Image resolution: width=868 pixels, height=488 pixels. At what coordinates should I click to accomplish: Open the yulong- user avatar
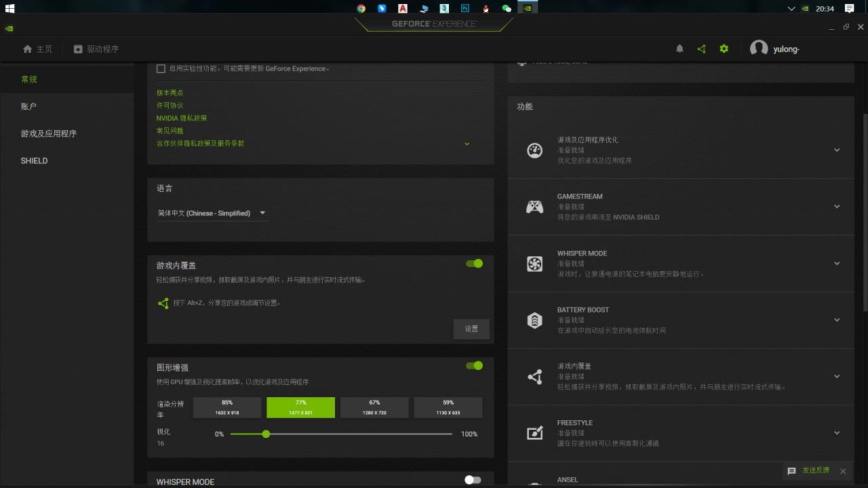(x=759, y=48)
